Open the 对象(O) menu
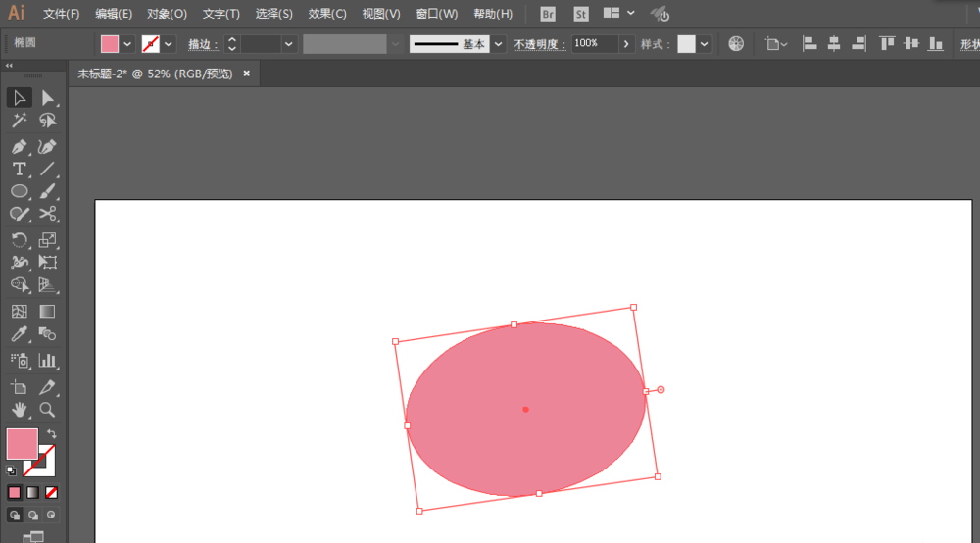 (167, 14)
